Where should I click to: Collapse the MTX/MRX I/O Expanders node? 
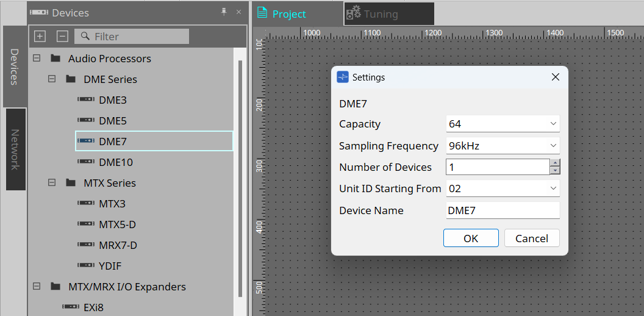(x=37, y=286)
